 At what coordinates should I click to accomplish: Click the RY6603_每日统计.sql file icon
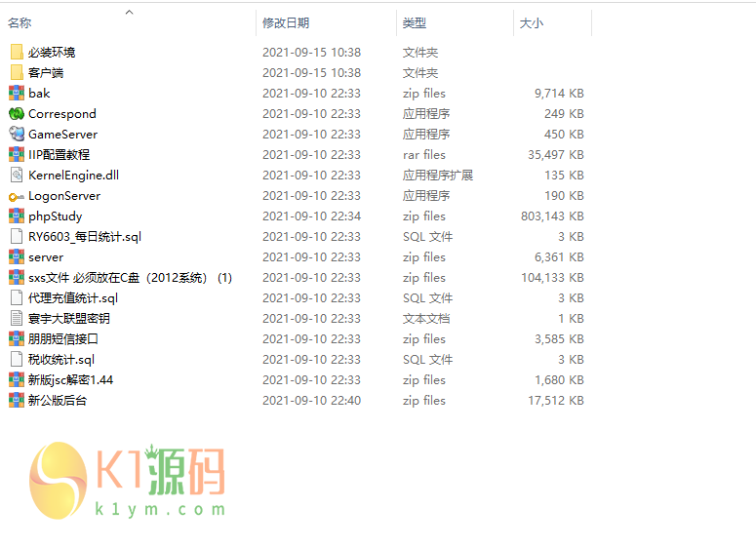pos(17,237)
